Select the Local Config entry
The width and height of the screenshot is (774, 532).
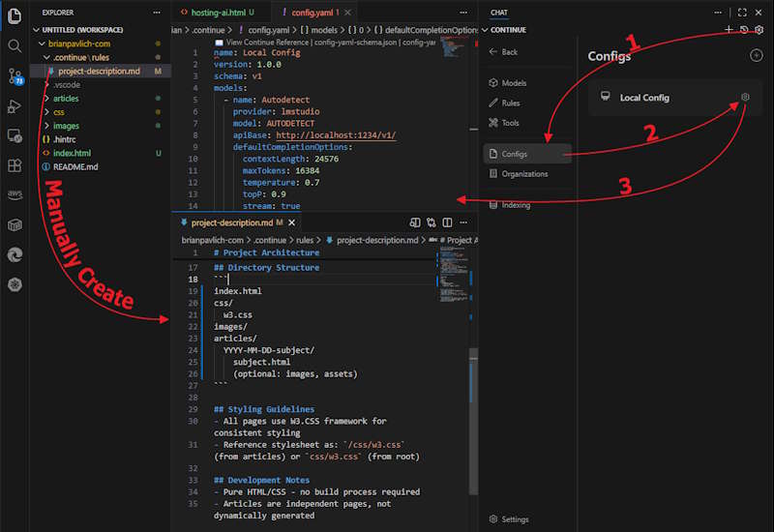pyautogui.click(x=673, y=98)
